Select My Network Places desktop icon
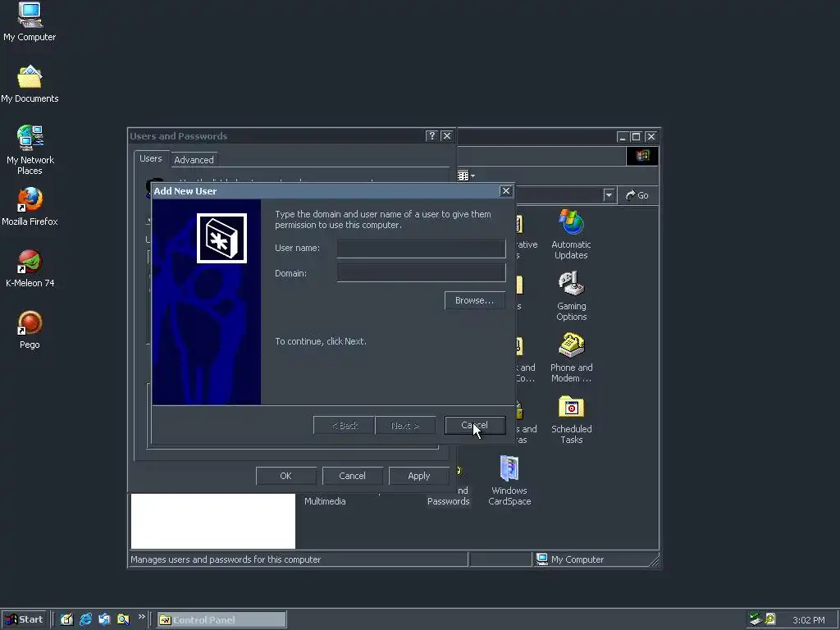Screen dimensions: 840x630 pos(30,150)
